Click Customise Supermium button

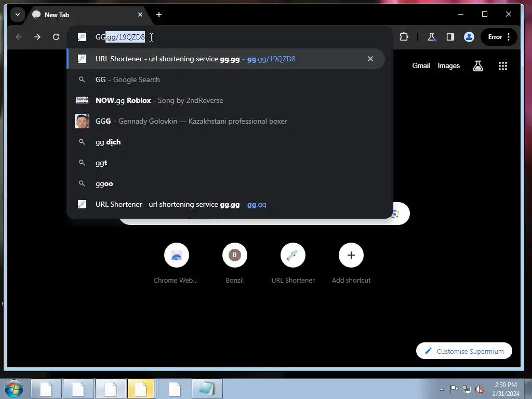point(464,351)
